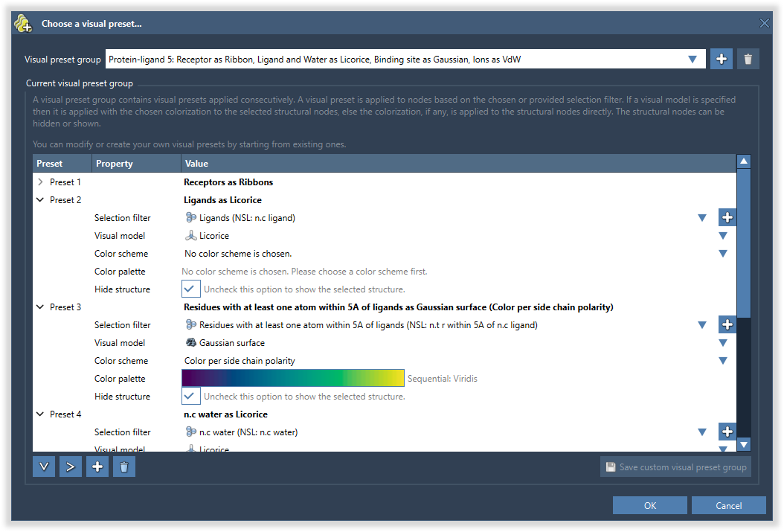
Task: Collapse Preset 2 Ligands as Licorice
Action: (x=40, y=200)
